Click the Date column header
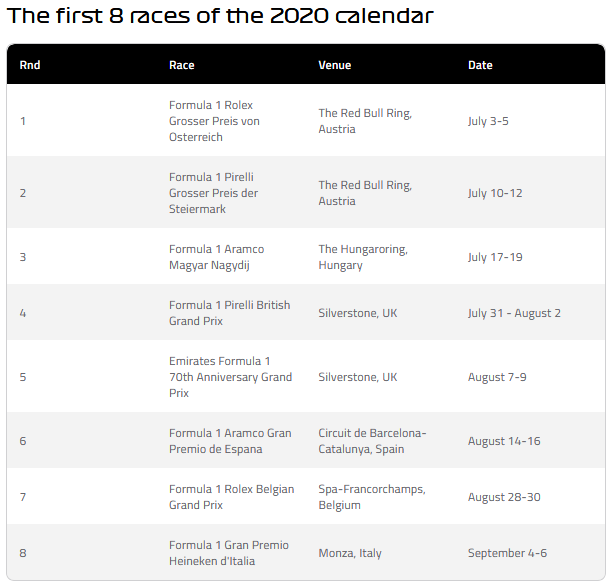 point(480,65)
